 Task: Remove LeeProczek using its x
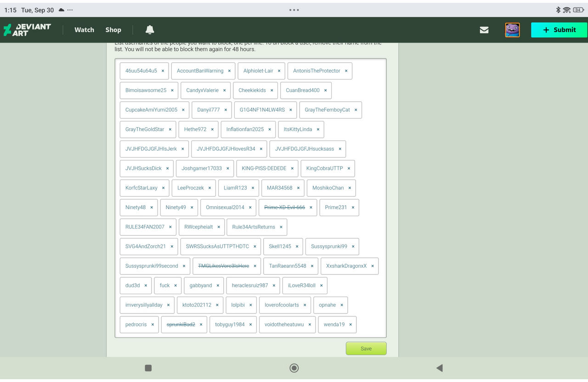(209, 188)
